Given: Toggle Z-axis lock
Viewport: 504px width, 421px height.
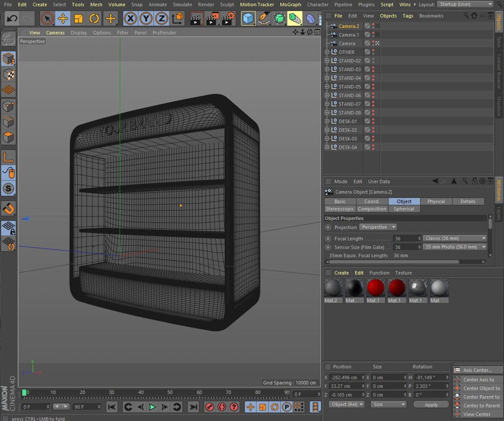Looking at the screenshot, I should coord(161,18).
